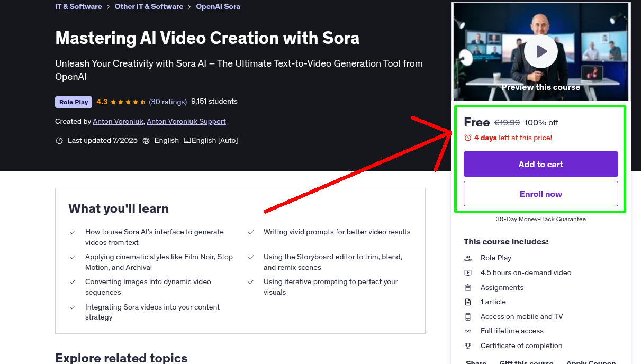The height and width of the screenshot is (364, 641).
Task: Click the trophy certificate icon
Action: pyautogui.click(x=468, y=346)
